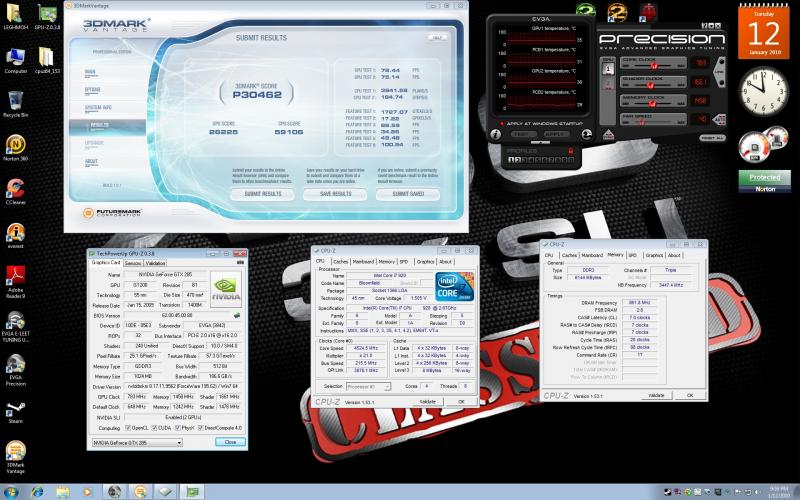
Task: Toggle Apply at Windows Startup in Precision
Action: [x=540, y=123]
